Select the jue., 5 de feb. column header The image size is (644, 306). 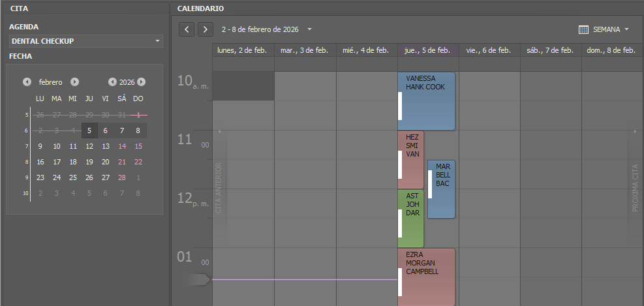pyautogui.click(x=427, y=50)
